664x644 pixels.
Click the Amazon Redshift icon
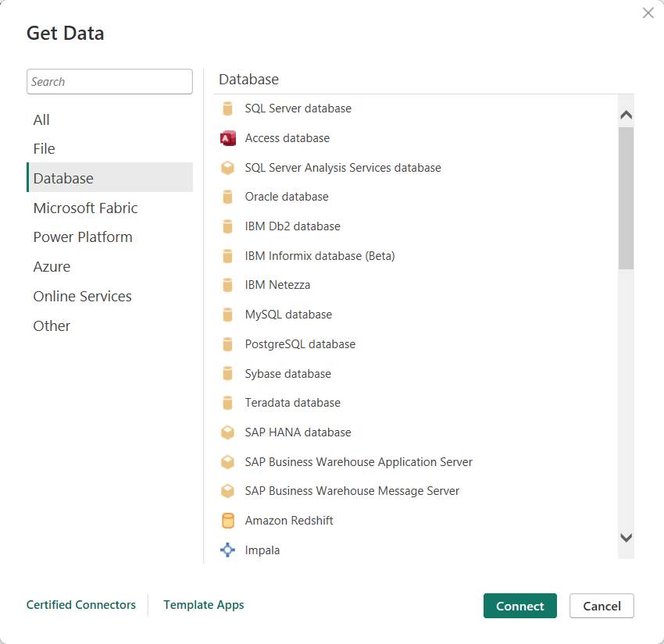pos(228,521)
